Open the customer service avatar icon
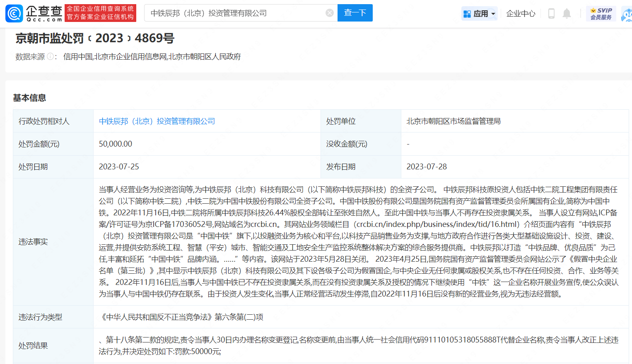Screen dimensions: 632x364 click(627, 14)
